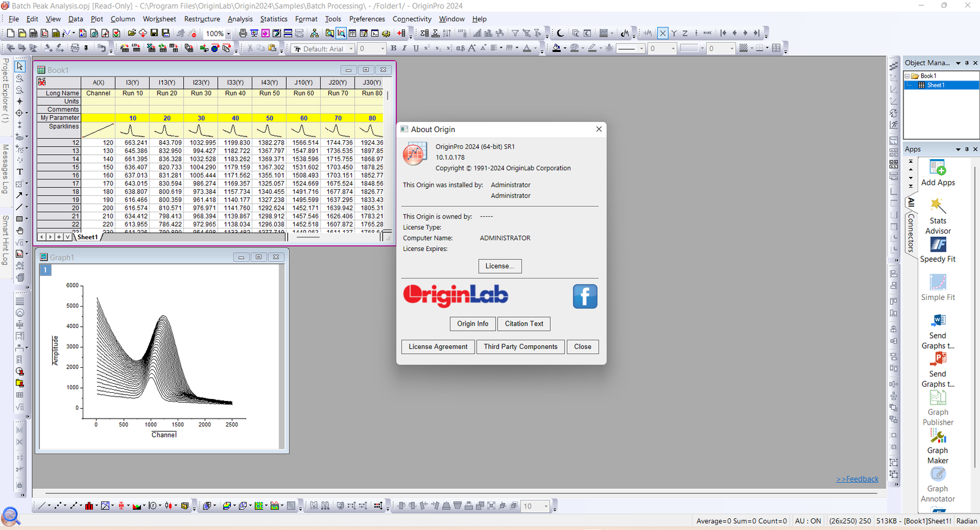Click layer 1 icon in Graph1 window

(x=45, y=269)
